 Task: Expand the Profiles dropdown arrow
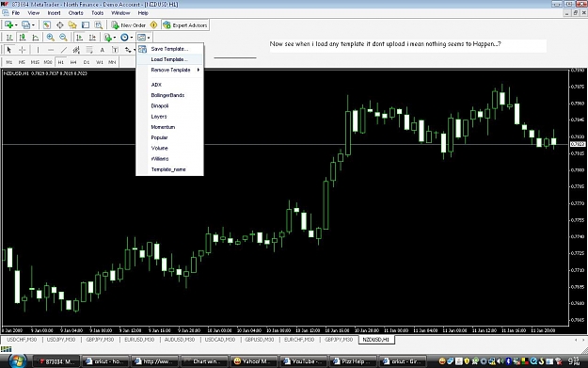pyautogui.click(x=33, y=25)
